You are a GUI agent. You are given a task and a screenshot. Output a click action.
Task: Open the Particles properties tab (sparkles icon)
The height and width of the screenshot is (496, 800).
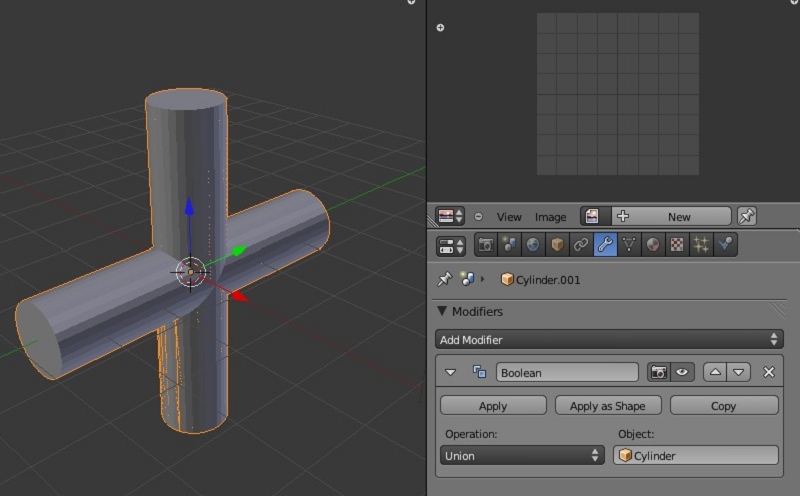[701, 245]
